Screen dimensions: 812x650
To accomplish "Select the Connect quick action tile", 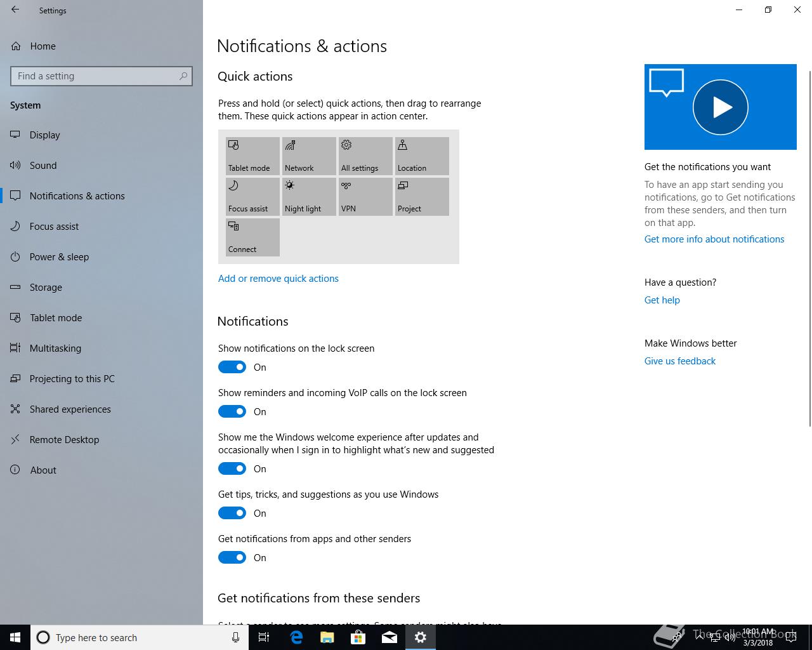I will pyautogui.click(x=252, y=237).
